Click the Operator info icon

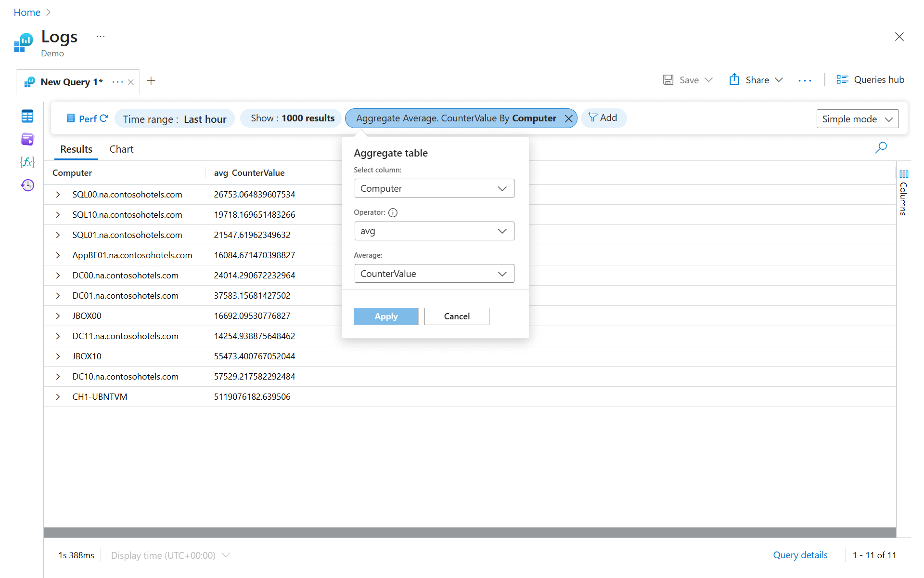click(393, 212)
